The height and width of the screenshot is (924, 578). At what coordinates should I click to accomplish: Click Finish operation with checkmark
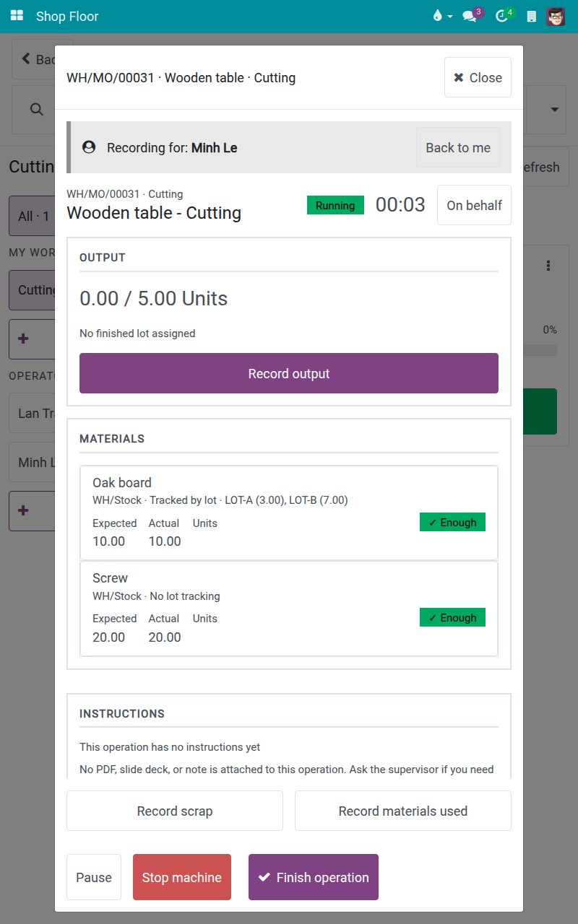[x=314, y=877]
